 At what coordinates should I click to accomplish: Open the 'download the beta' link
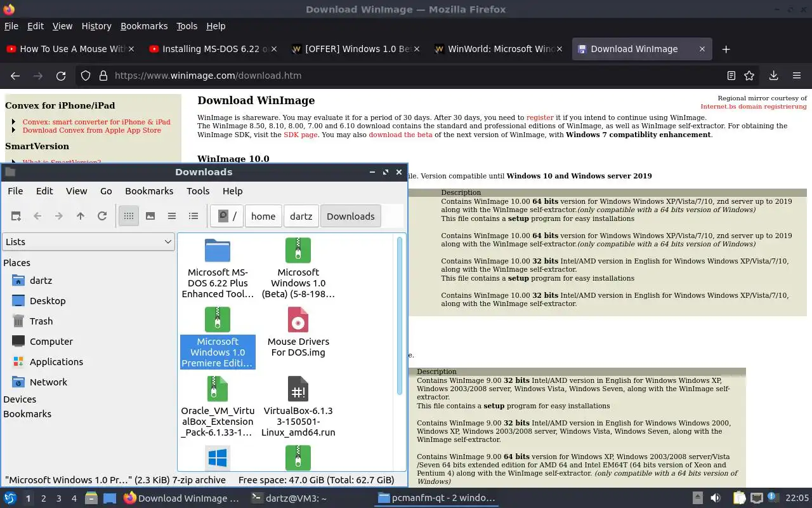400,135
